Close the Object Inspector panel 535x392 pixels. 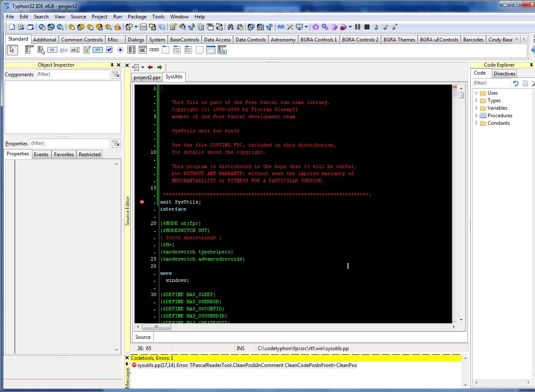coord(119,65)
